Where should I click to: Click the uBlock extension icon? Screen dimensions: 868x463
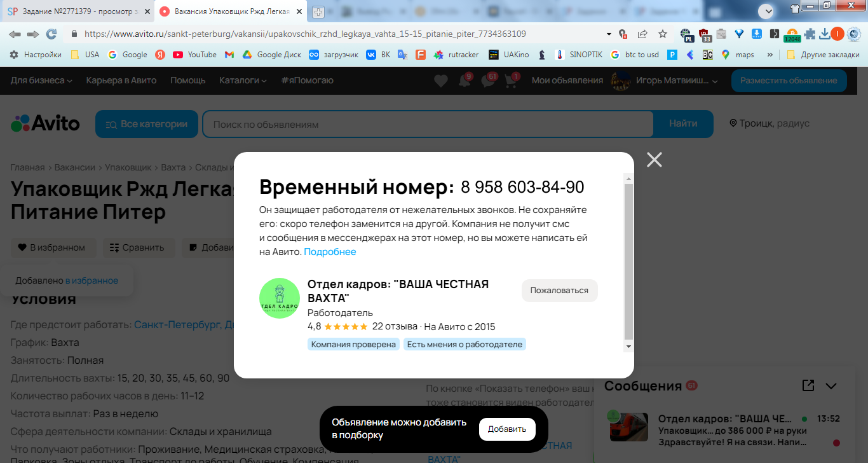click(x=704, y=34)
